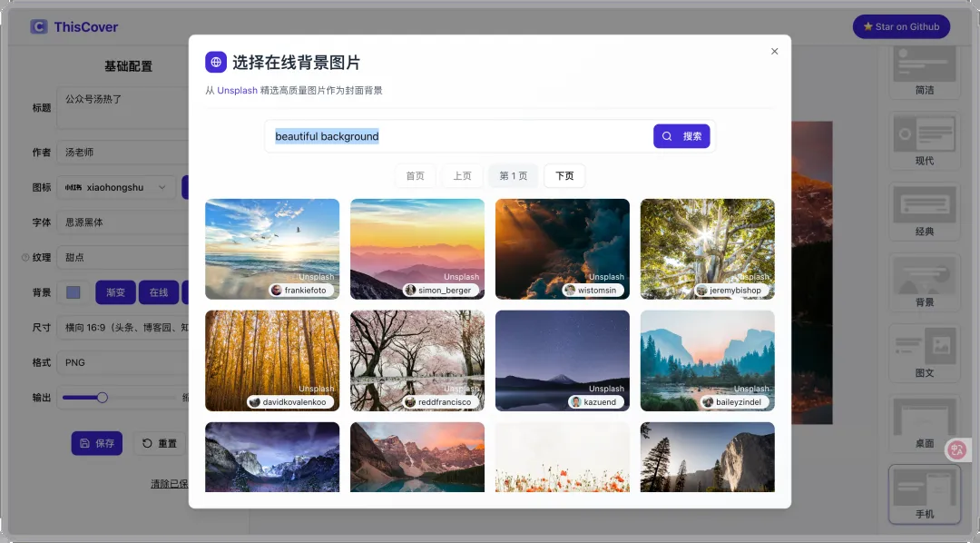980x543 pixels.
Task: Open the Unsplash link in subtitle
Action: (x=237, y=91)
